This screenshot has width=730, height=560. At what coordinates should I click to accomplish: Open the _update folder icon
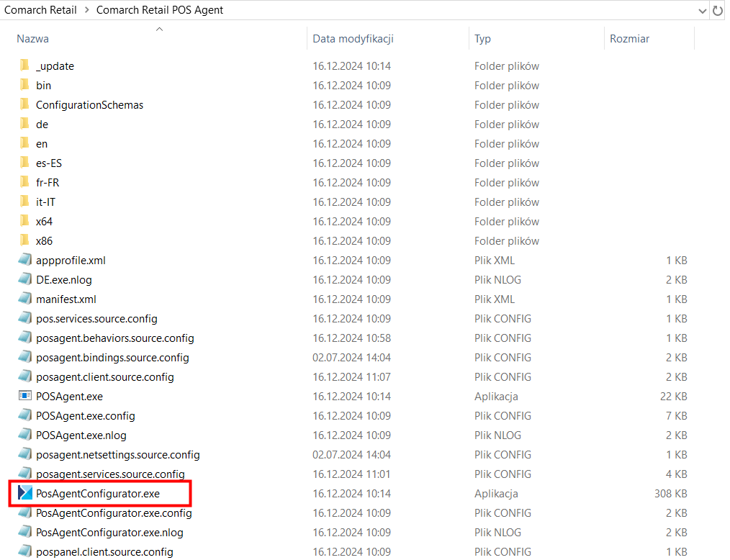(25, 66)
